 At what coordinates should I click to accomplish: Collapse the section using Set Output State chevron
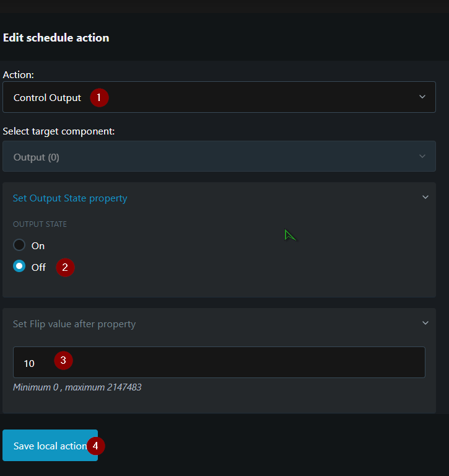(x=425, y=198)
